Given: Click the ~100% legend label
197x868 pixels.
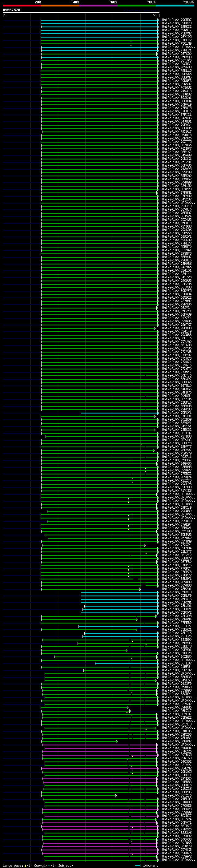Looking at the screenshot, I should 189,2.
